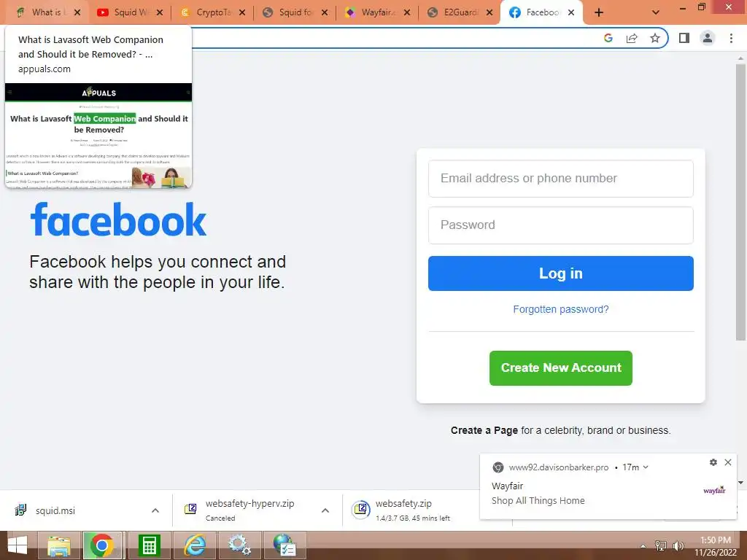Viewport: 747px width, 560px height.
Task: Open notification settings gear icon
Action: [x=713, y=462]
